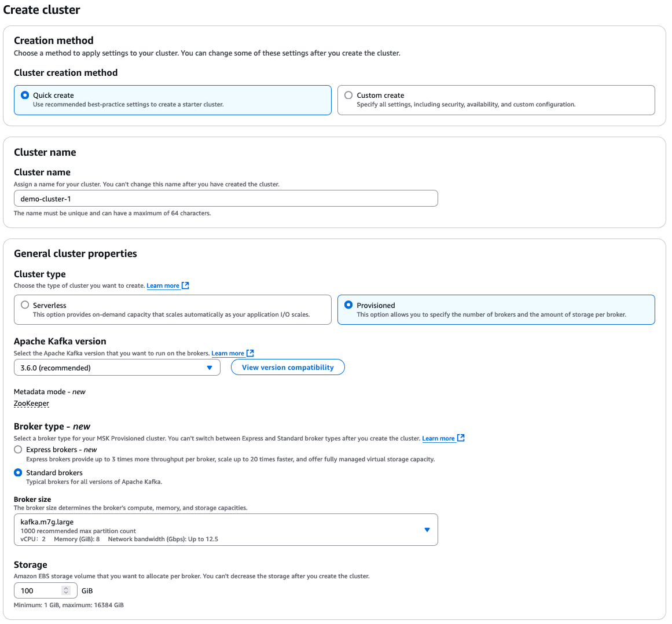Viewport: 672px width, 624px height.
Task: Select Standard brokers radio option
Action: click(18, 473)
